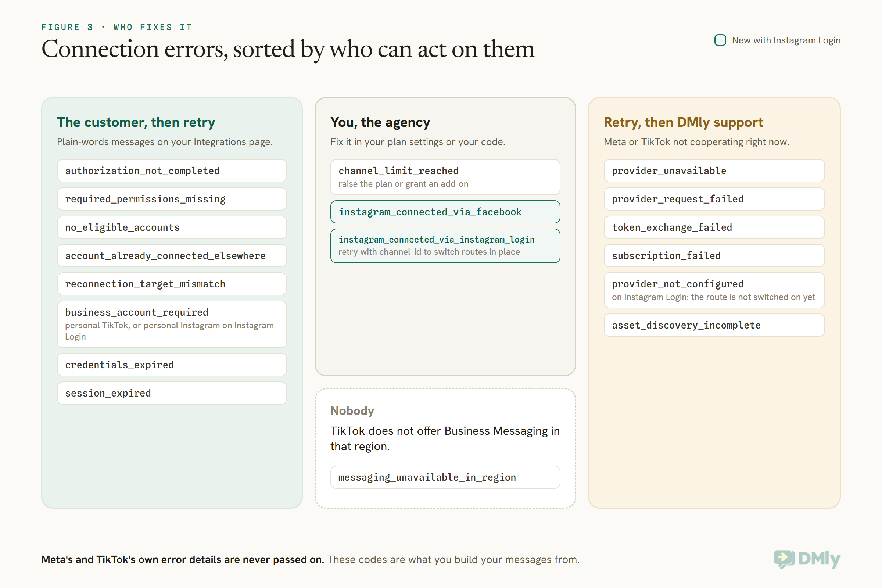Click token_exchange_failed code

pos(714,227)
